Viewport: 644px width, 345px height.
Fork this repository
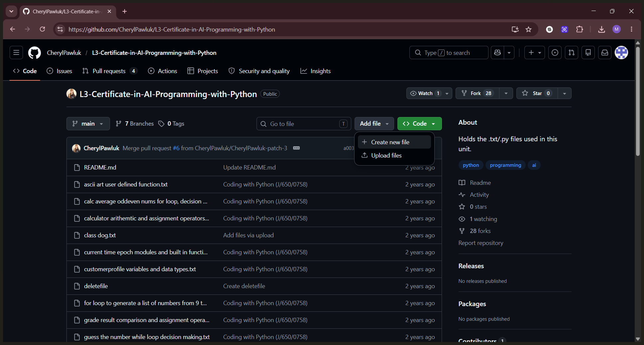[478, 93]
